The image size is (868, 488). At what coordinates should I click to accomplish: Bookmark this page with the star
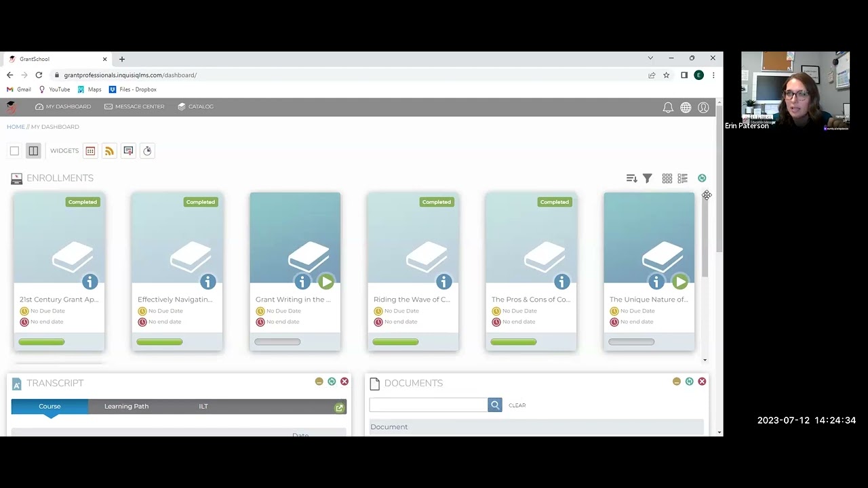(x=667, y=75)
